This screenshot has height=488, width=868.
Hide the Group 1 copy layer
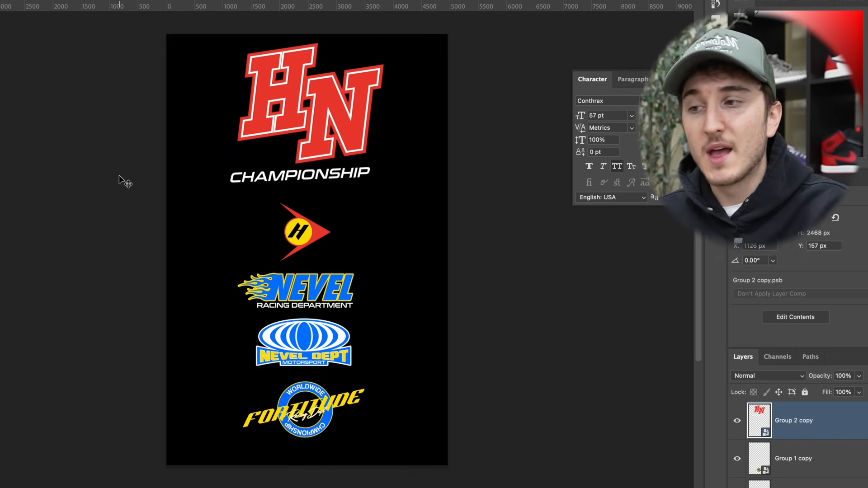737,459
